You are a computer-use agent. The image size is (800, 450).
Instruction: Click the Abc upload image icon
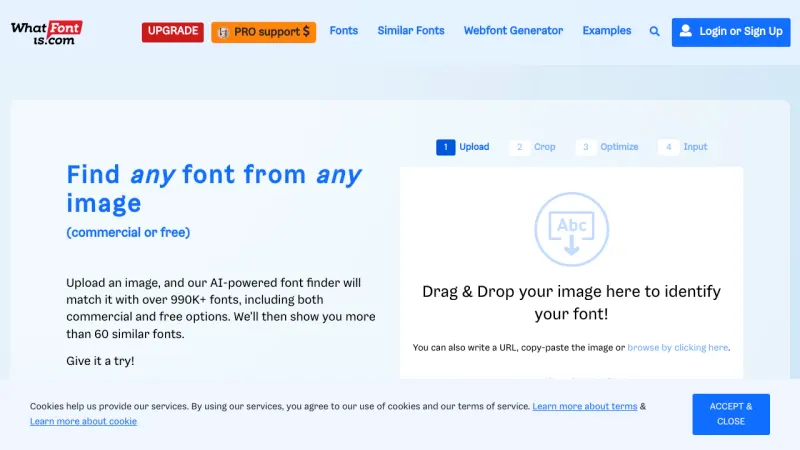pyautogui.click(x=571, y=229)
